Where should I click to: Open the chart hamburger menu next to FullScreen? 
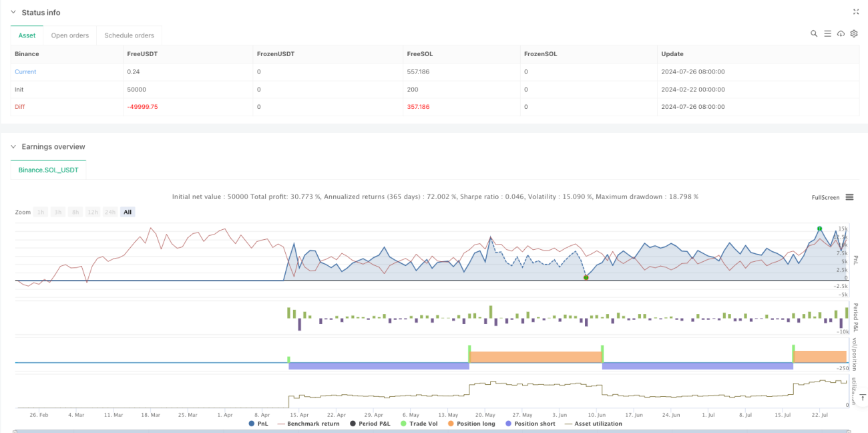point(849,197)
